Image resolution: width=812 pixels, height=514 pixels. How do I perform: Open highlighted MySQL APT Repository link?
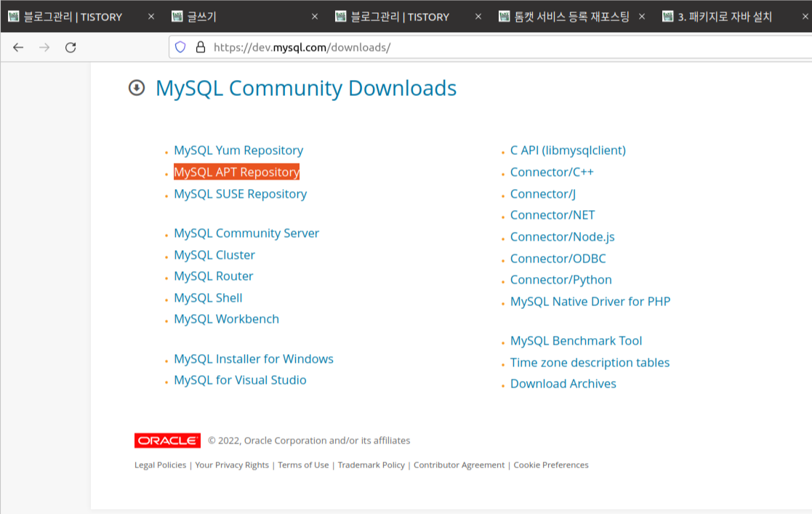237,172
